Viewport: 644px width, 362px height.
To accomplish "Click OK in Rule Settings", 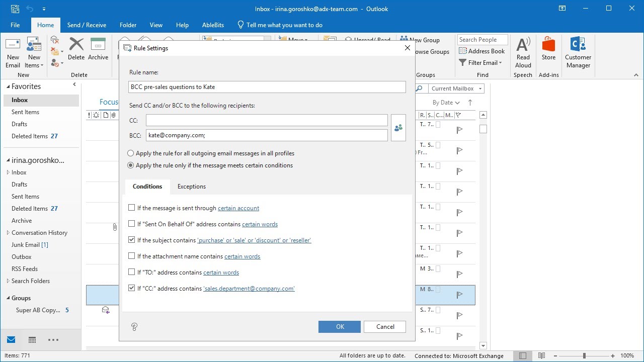I will (340, 327).
